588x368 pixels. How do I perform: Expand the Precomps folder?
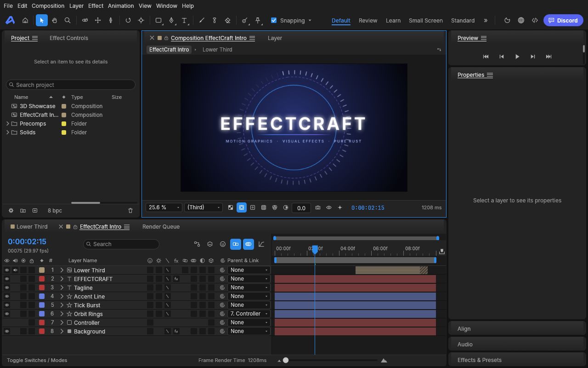pyautogui.click(x=8, y=123)
